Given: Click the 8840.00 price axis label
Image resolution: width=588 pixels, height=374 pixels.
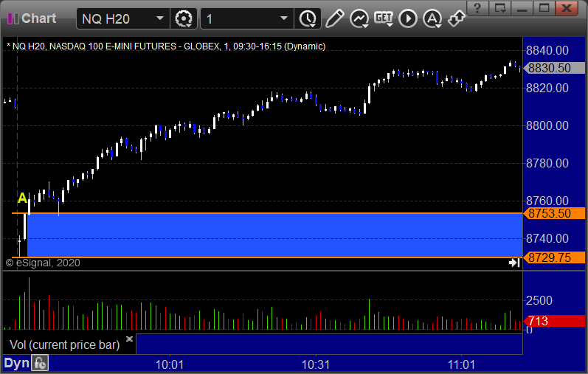Looking at the screenshot, I should [547, 50].
